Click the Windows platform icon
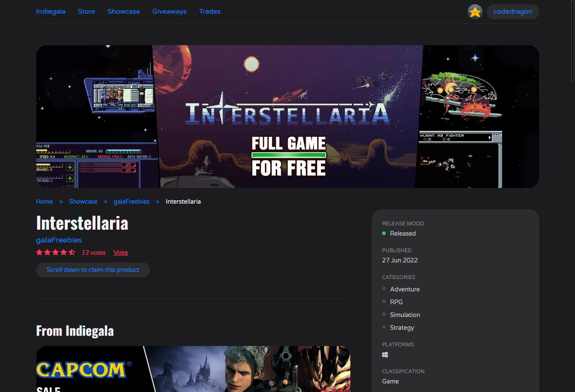Screen dimensions: 575x392 coord(385,355)
